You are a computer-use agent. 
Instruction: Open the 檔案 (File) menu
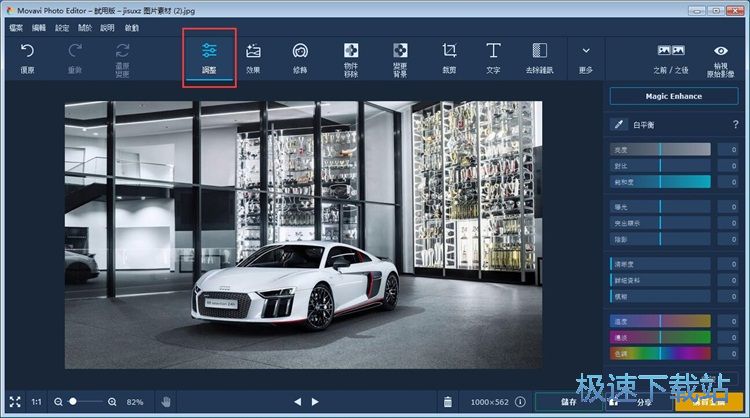coord(16,28)
